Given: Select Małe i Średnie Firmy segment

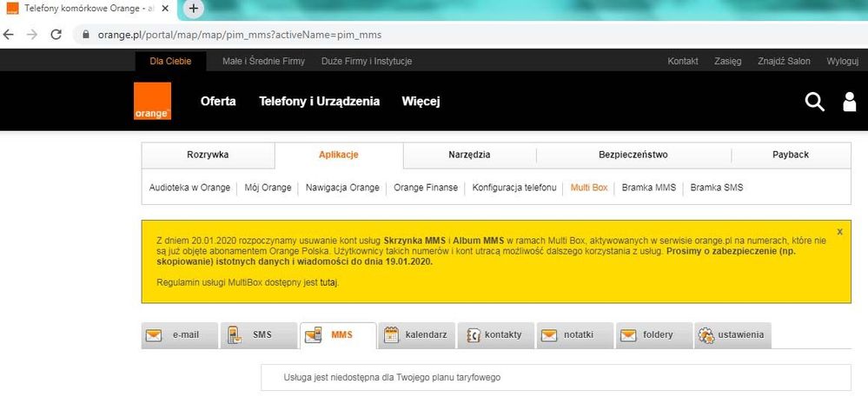Looking at the screenshot, I should (x=263, y=61).
